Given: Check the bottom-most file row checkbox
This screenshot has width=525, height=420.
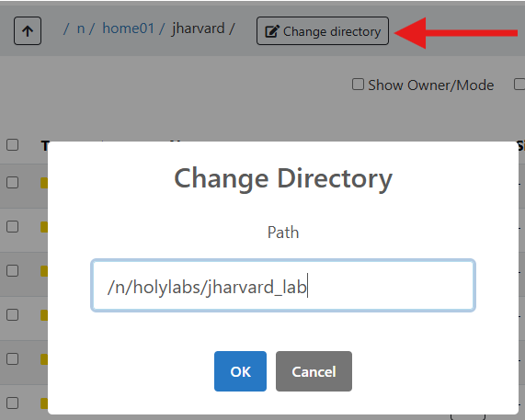Looking at the screenshot, I should click(12, 403).
